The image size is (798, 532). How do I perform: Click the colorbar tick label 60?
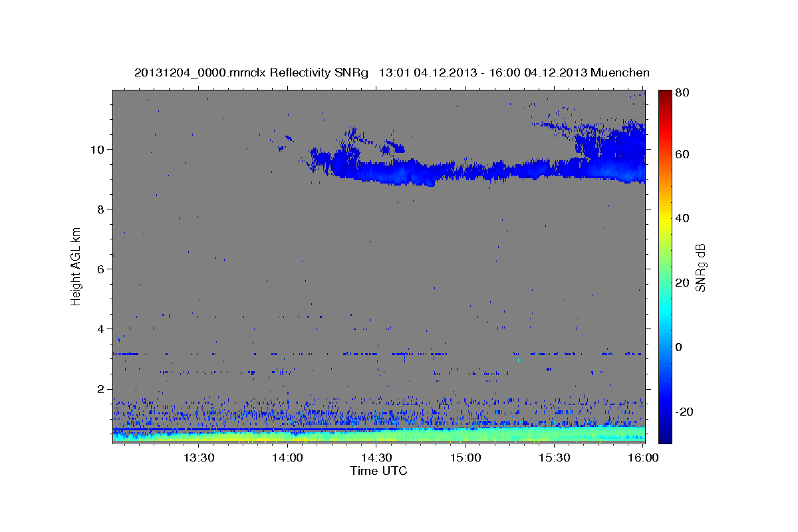click(x=682, y=154)
